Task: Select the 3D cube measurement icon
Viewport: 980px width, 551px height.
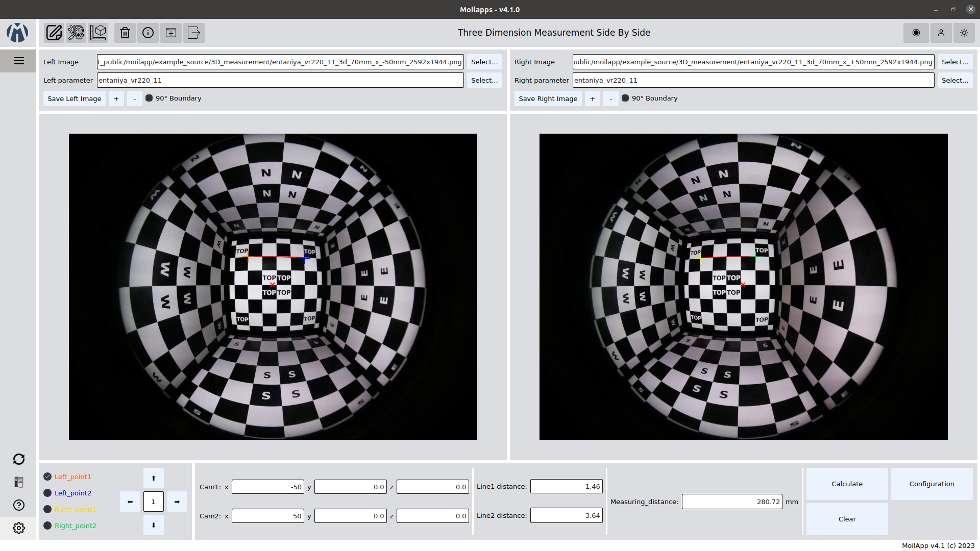Action: 98,33
